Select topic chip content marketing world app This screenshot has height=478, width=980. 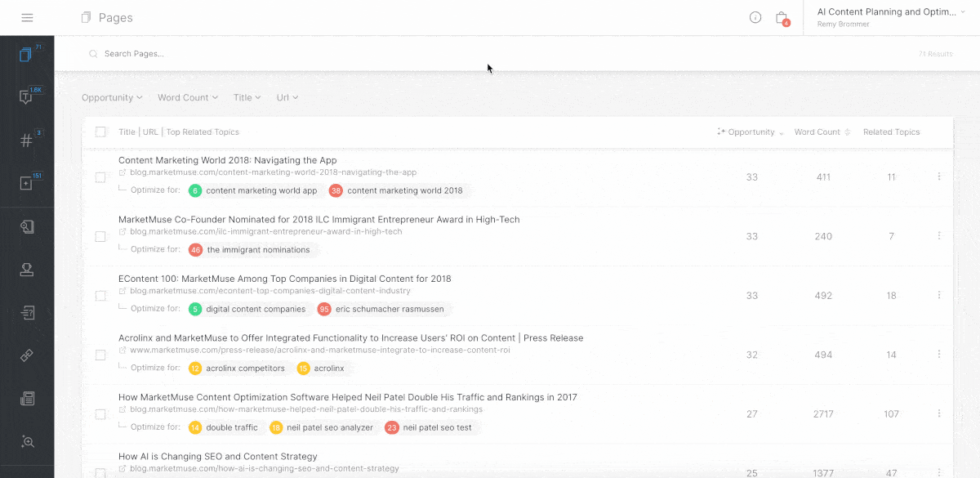tap(255, 190)
